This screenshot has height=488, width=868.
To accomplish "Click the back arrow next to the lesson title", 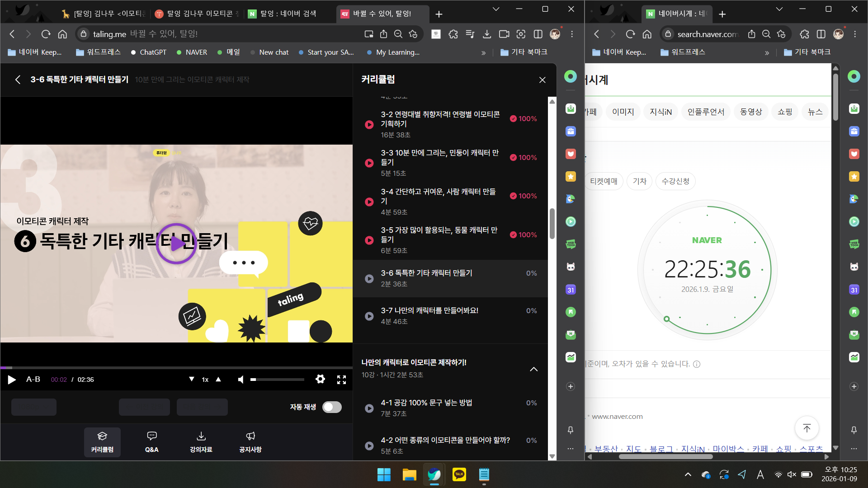I will [18, 80].
